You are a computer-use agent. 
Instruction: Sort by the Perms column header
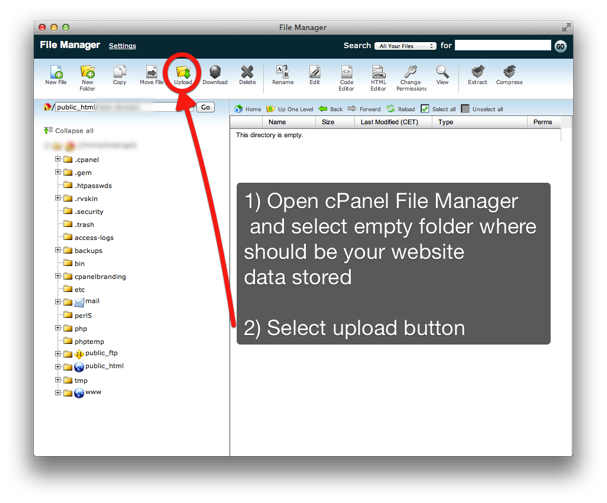542,122
